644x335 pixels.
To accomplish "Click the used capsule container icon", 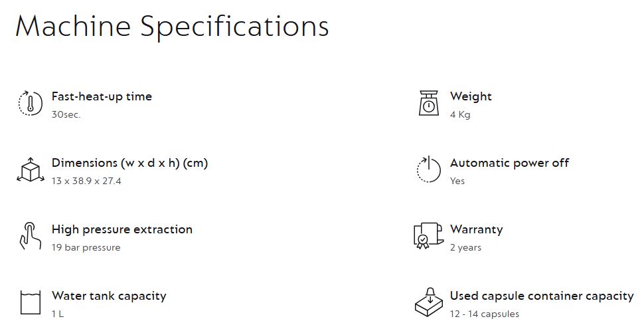I will (429, 302).
